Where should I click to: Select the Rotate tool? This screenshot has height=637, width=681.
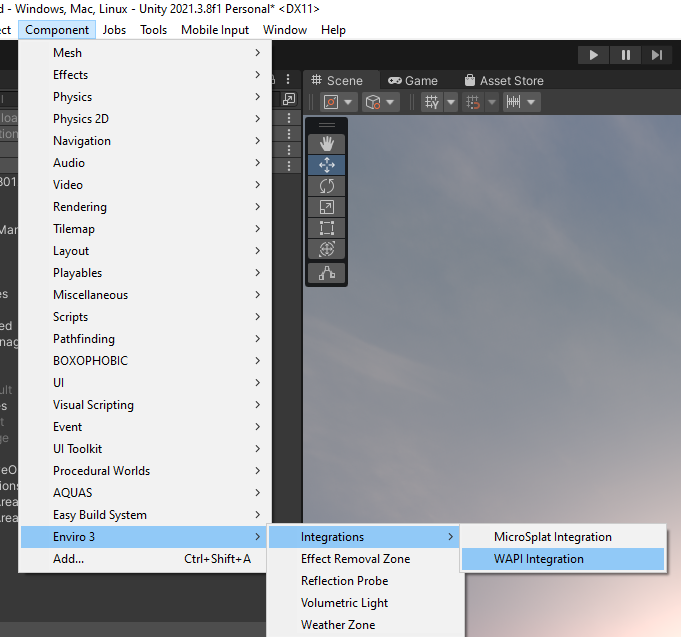327,186
